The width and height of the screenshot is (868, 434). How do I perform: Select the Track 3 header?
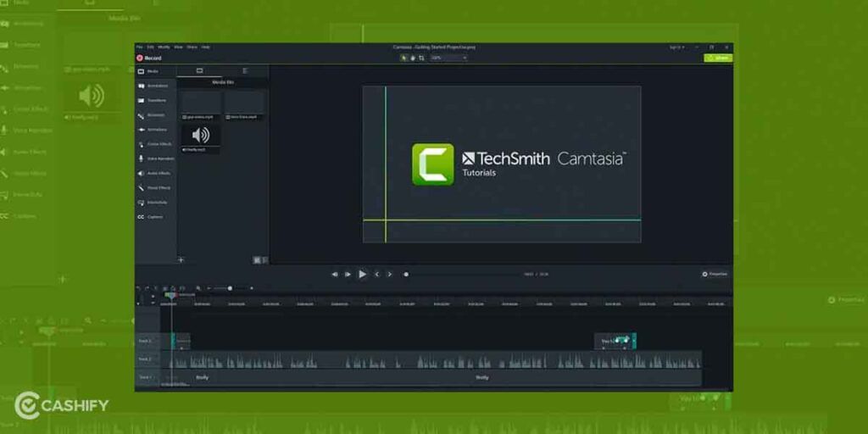pos(147,341)
